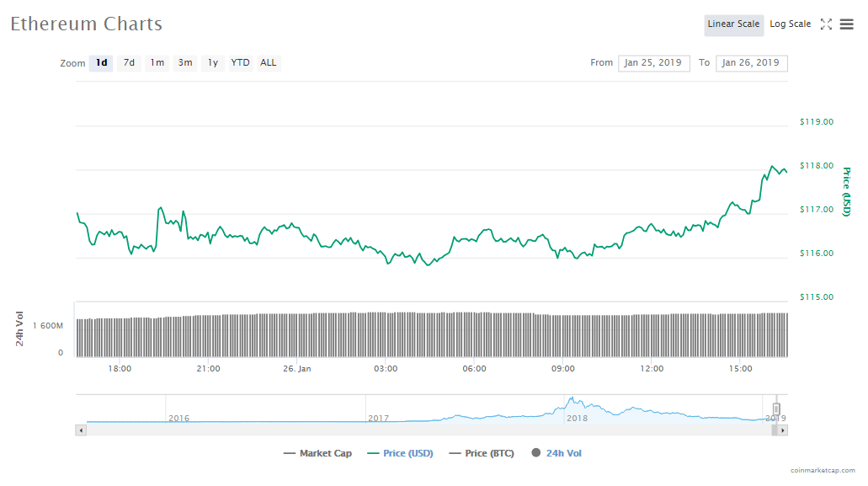
Task: Choose the 1m zoom range
Action: pyautogui.click(x=157, y=63)
